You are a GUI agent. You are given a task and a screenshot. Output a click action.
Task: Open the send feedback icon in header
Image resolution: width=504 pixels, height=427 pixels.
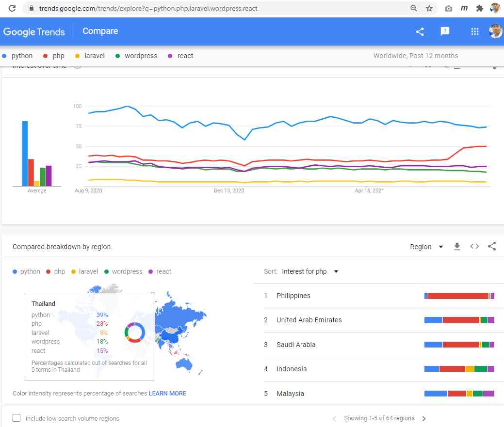445,32
